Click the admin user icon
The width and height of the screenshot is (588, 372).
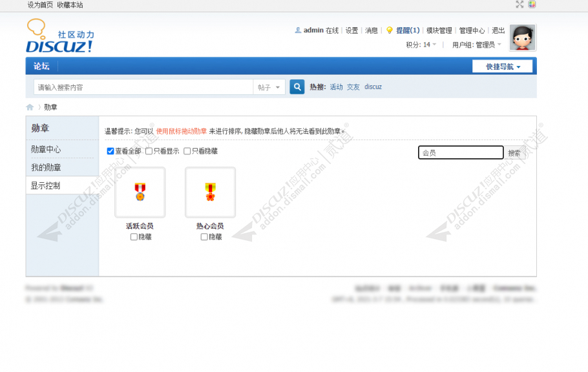(x=298, y=30)
